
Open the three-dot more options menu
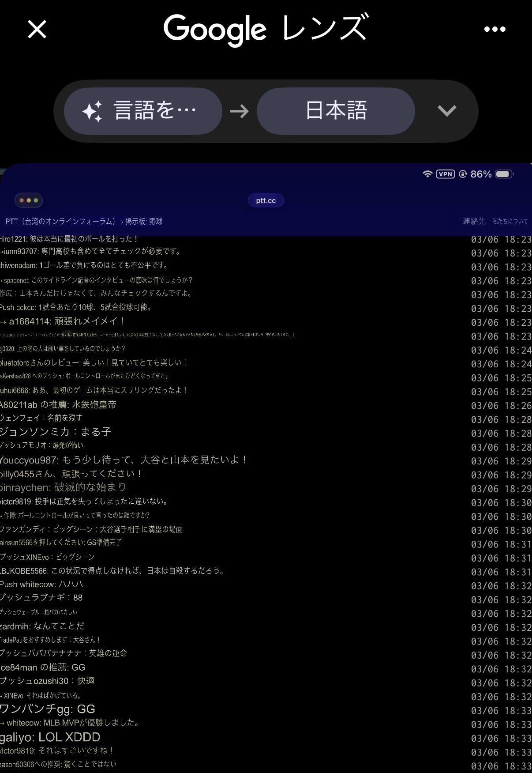click(495, 30)
